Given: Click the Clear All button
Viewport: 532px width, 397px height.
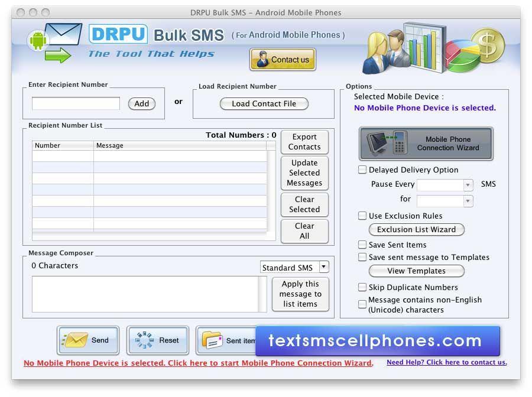Looking at the screenshot, I should point(304,231).
